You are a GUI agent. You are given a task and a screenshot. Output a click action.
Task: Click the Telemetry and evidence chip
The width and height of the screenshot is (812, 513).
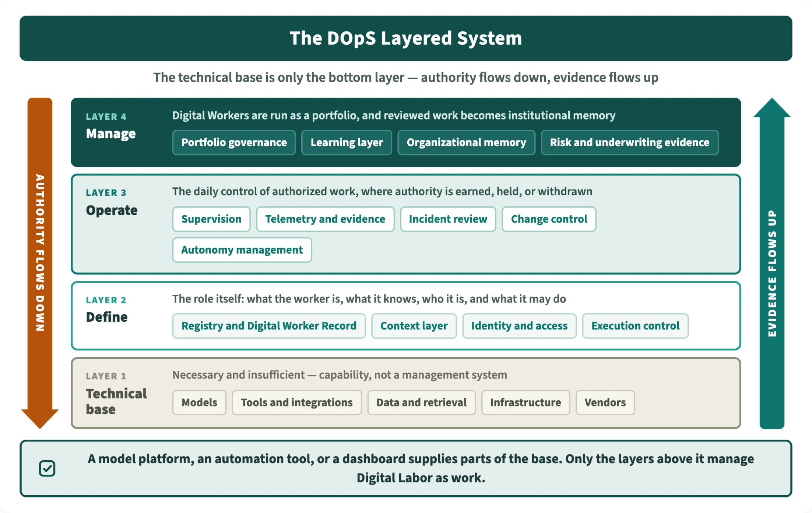point(325,219)
